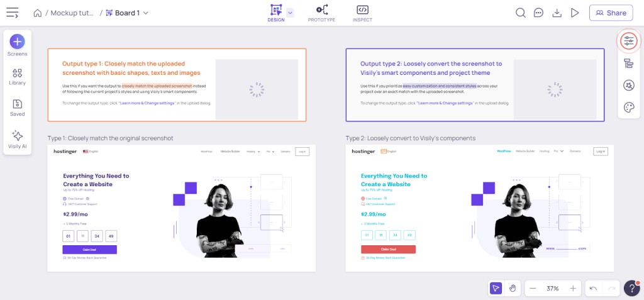The width and height of the screenshot is (644, 300).
Task: Open the settings sliders panel icon
Action: (x=628, y=41)
